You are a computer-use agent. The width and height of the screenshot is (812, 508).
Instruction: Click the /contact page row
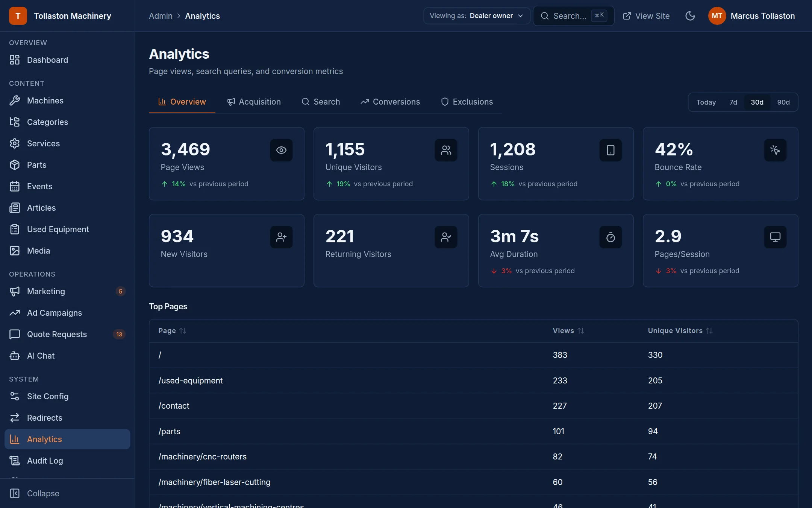coord(473,406)
